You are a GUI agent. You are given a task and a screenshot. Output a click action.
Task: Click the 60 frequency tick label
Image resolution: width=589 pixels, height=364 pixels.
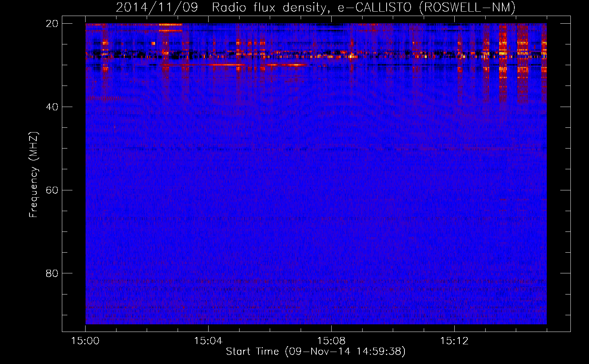[x=52, y=190]
